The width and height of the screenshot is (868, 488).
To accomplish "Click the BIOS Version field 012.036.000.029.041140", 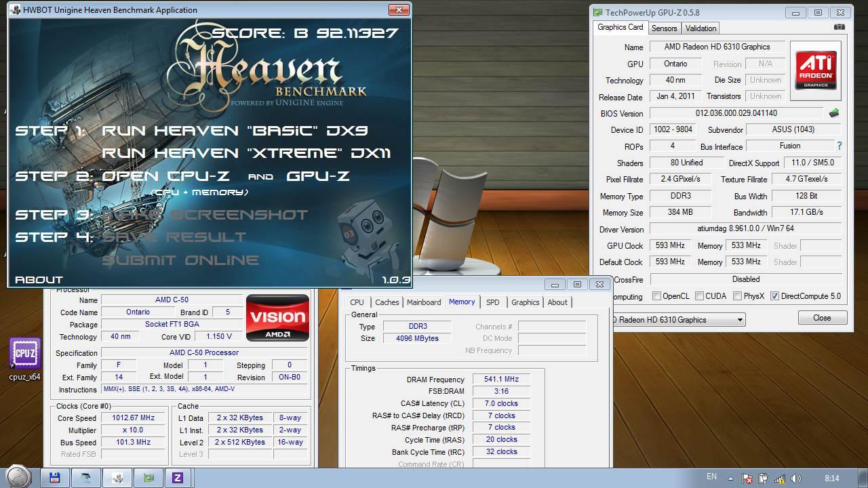I will tap(736, 113).
